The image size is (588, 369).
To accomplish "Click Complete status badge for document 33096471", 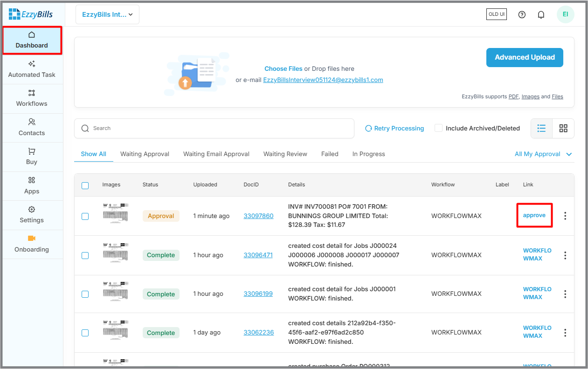I will coord(161,255).
